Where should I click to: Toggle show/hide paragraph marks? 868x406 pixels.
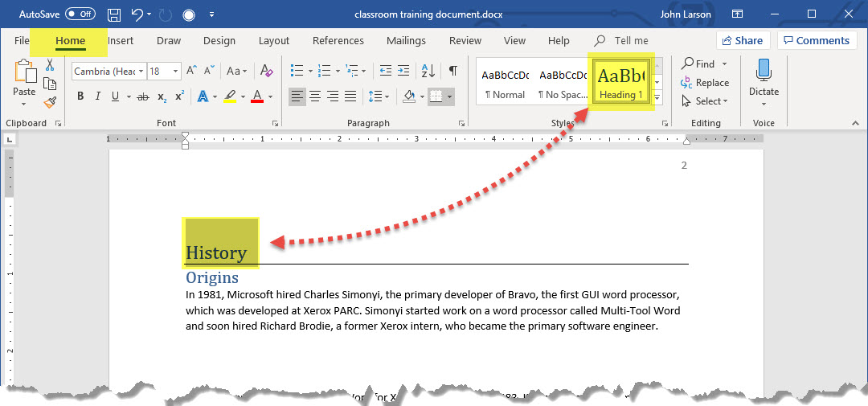pos(453,71)
